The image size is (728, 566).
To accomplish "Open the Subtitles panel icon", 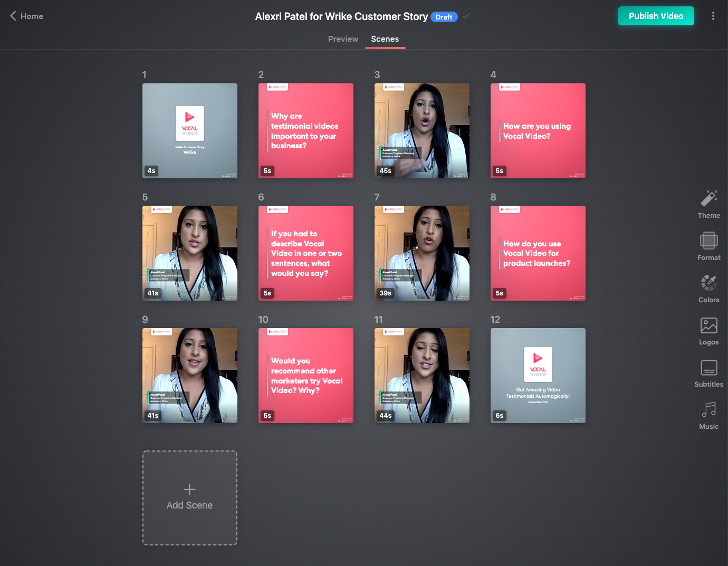I will click(708, 368).
